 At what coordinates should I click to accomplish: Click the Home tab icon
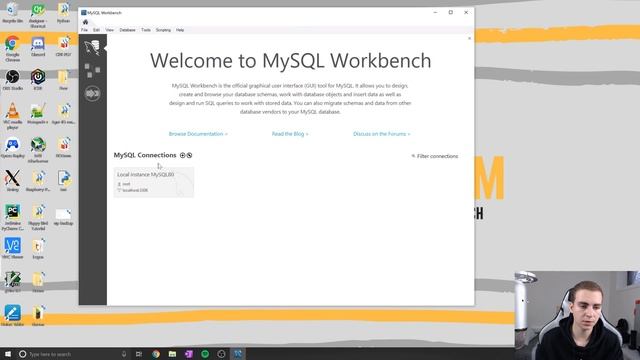coord(85,22)
